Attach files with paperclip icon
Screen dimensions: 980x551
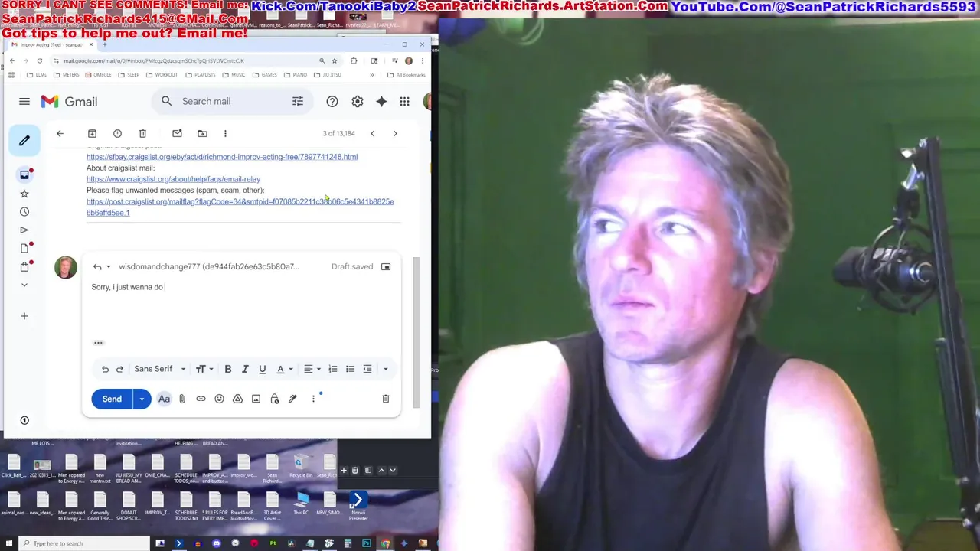point(182,399)
